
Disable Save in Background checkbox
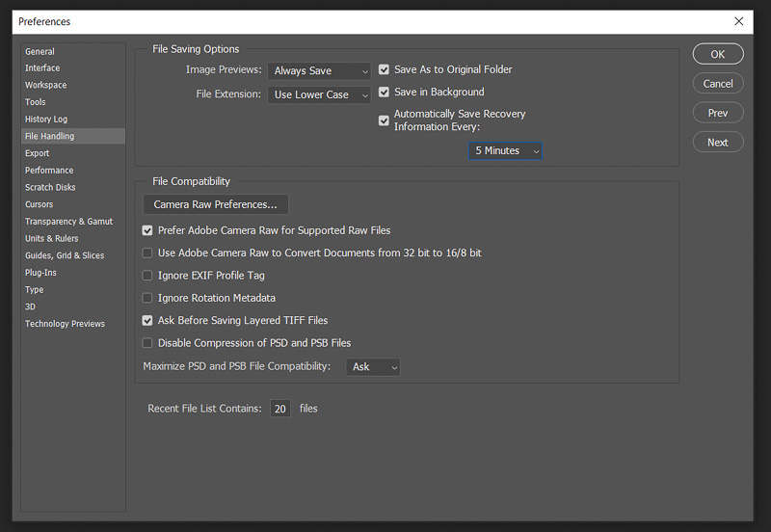[385, 93]
